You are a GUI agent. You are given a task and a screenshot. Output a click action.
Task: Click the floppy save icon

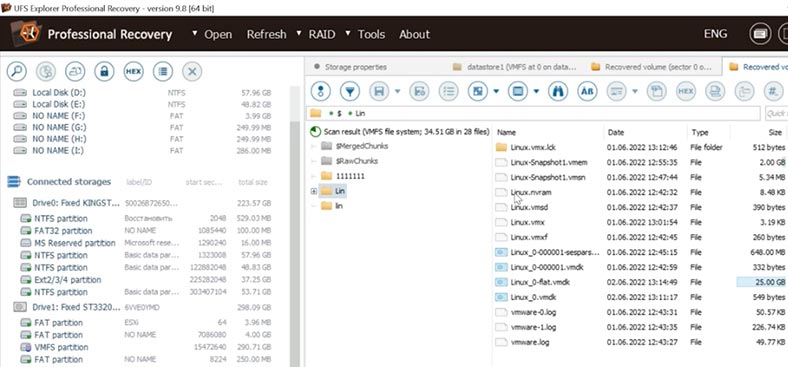click(x=379, y=91)
